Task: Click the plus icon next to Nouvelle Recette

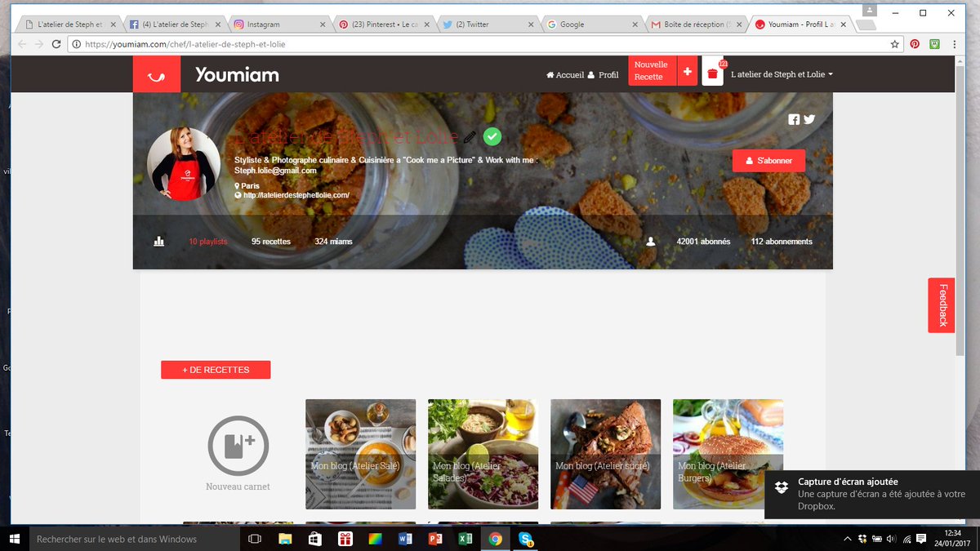Action: point(688,71)
